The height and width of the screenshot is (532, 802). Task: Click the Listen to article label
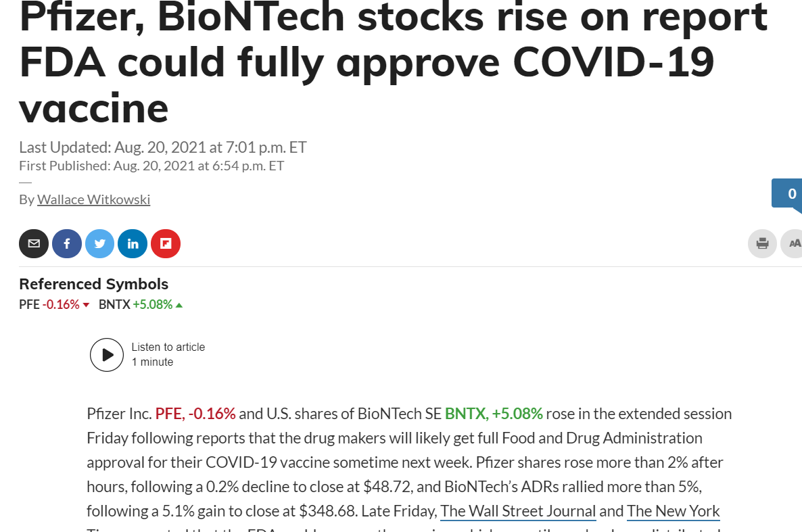click(168, 347)
